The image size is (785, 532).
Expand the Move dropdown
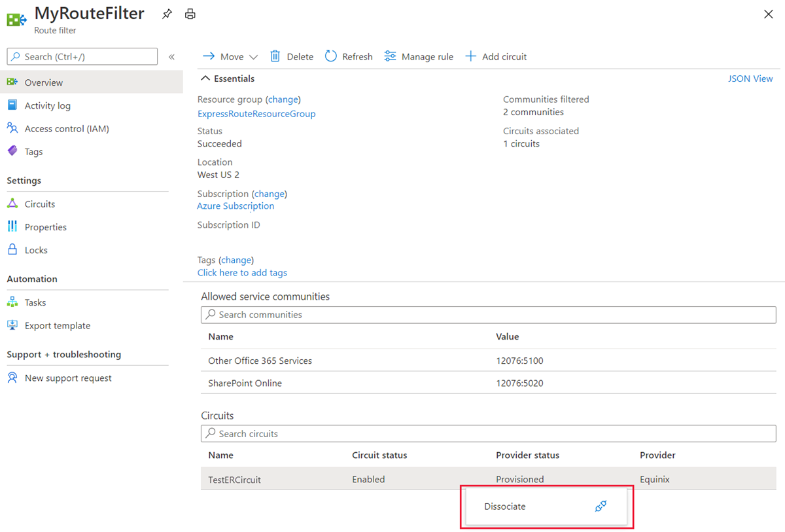(254, 57)
